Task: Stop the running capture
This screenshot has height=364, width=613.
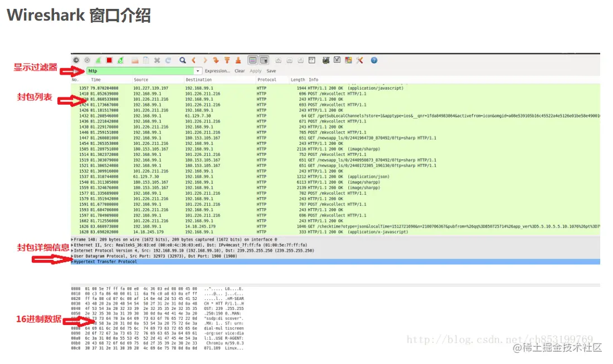Action: [x=110, y=60]
